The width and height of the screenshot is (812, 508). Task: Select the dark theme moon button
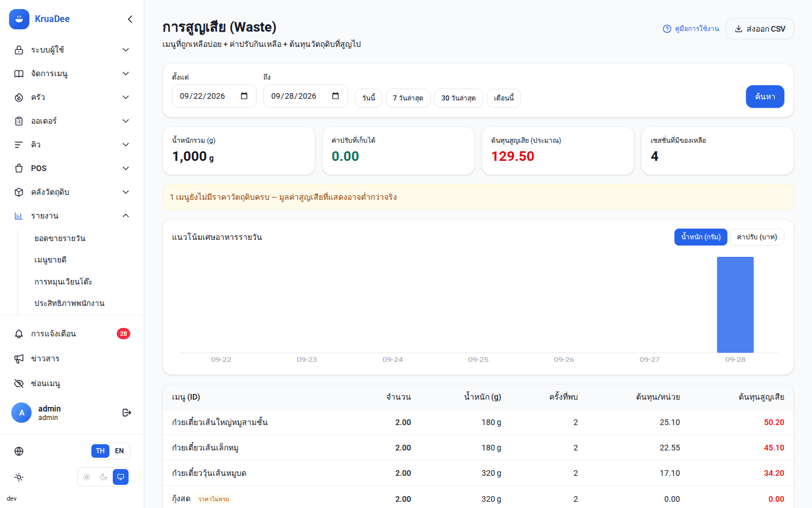tap(104, 477)
